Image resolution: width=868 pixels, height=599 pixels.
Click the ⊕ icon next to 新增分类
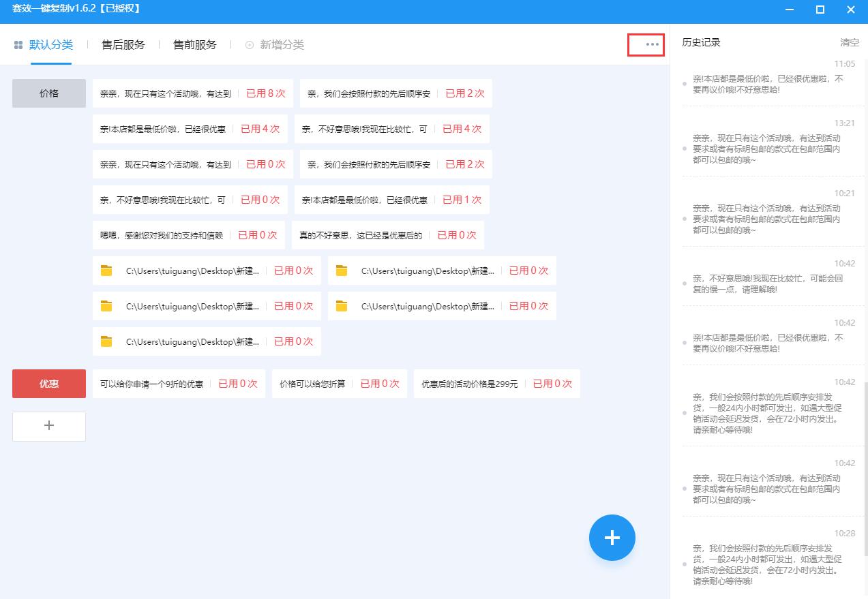point(248,44)
